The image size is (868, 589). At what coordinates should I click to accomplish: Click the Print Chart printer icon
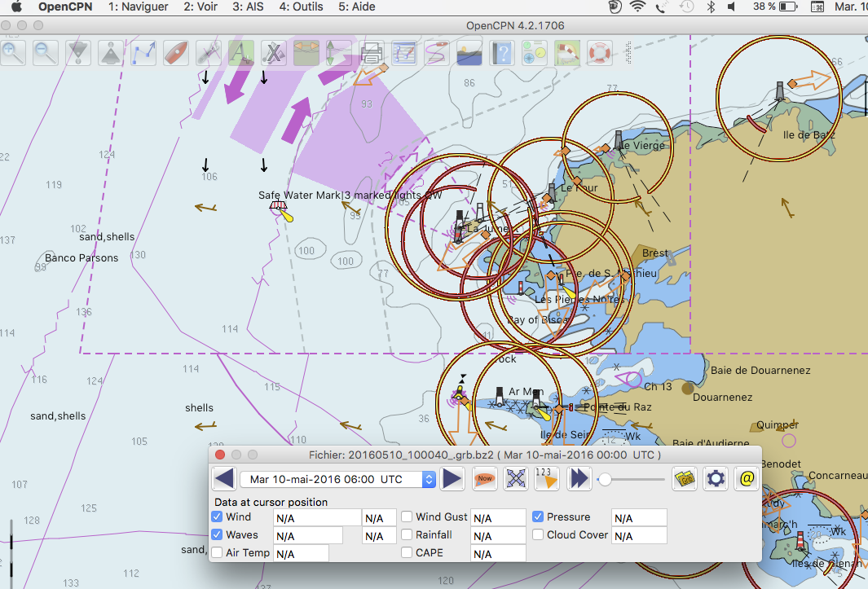(372, 53)
